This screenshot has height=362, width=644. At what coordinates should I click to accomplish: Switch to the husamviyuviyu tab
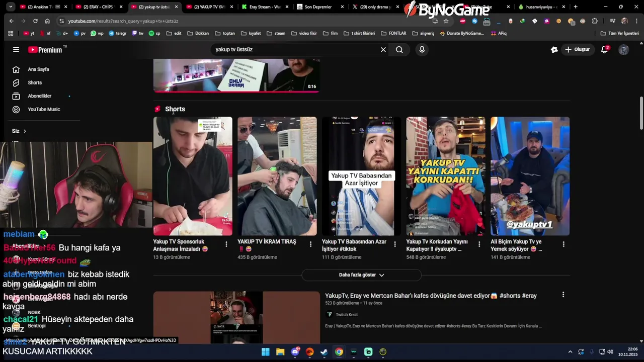click(x=541, y=7)
